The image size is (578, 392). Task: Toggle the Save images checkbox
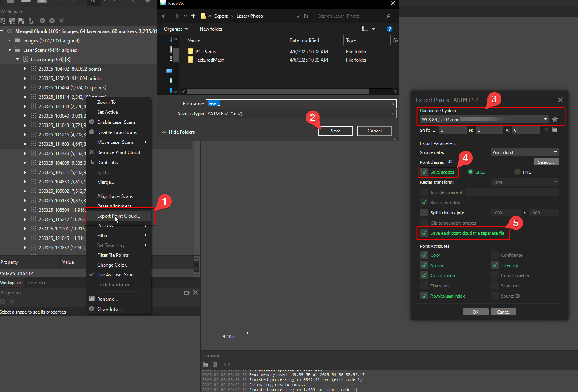[424, 172]
